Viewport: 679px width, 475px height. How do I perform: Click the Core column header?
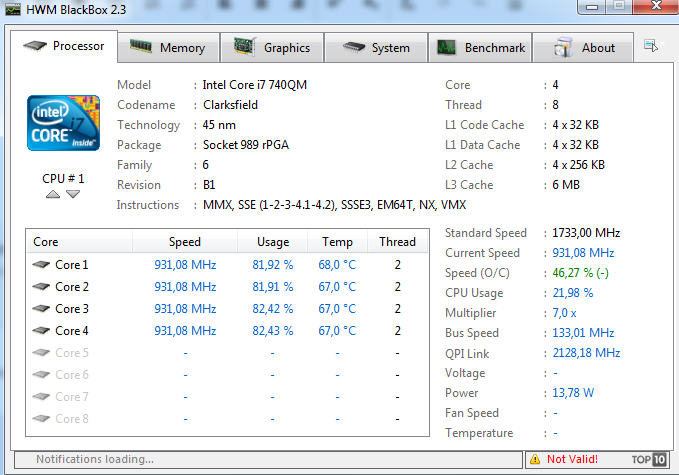(x=80, y=242)
